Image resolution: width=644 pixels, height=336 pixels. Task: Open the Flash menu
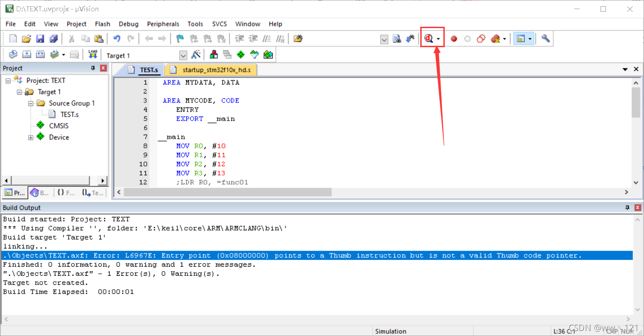[103, 24]
